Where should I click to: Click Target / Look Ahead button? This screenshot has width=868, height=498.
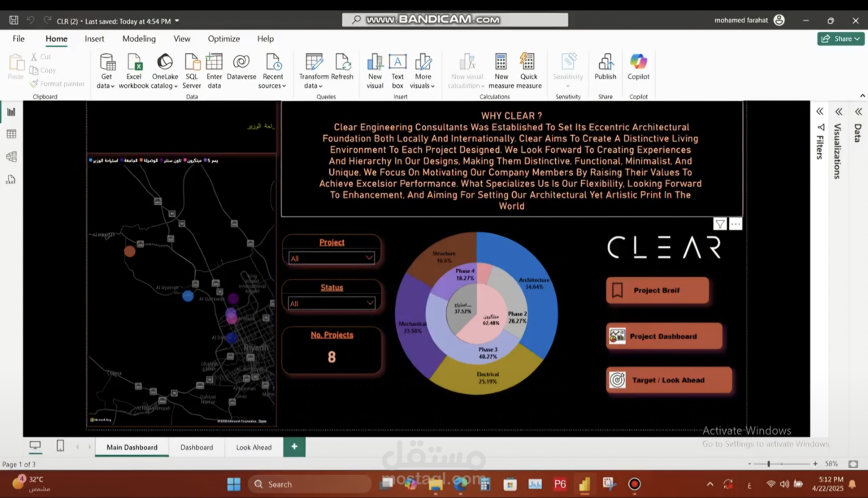coord(669,380)
